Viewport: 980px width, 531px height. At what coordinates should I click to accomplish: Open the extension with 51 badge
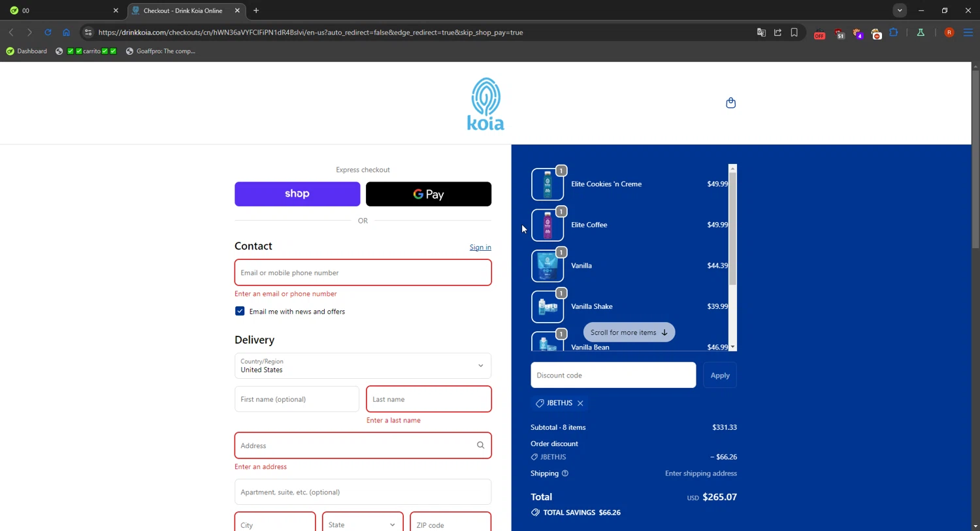[x=839, y=33]
